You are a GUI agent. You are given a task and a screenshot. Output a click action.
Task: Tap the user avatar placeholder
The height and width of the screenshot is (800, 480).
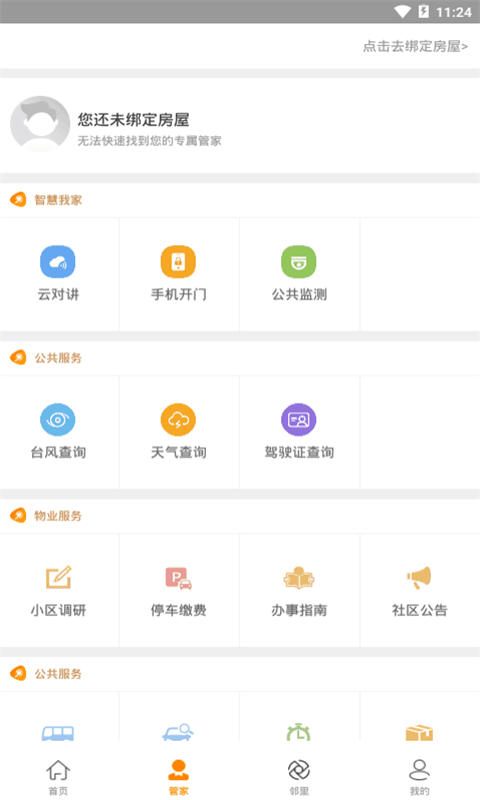coord(40,124)
